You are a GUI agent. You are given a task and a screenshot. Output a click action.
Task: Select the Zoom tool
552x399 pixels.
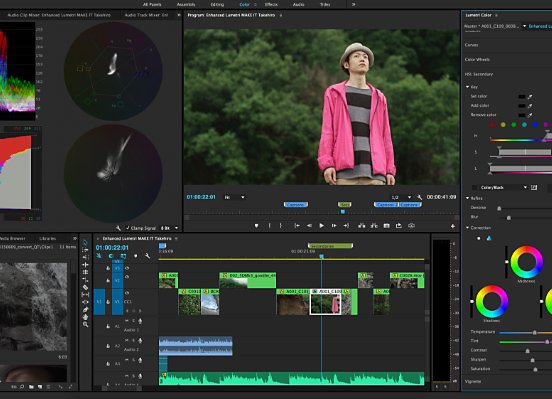click(x=85, y=325)
